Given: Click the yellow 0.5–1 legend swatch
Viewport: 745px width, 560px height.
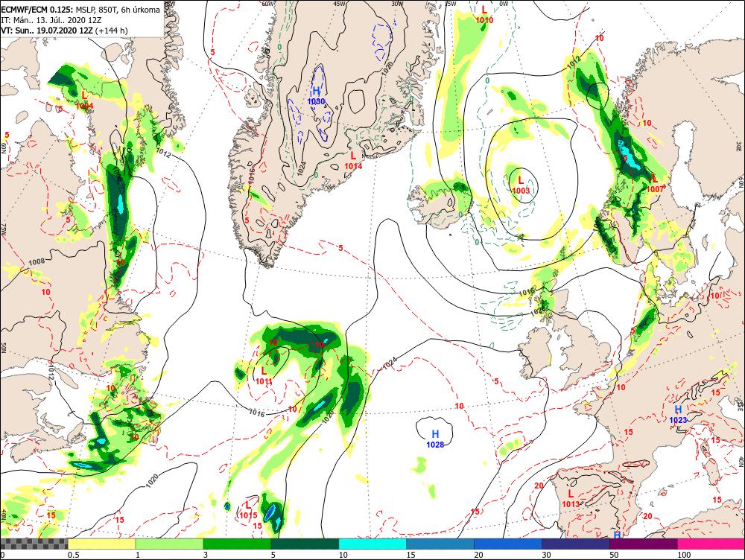Looking at the screenshot, I should (x=101, y=544).
